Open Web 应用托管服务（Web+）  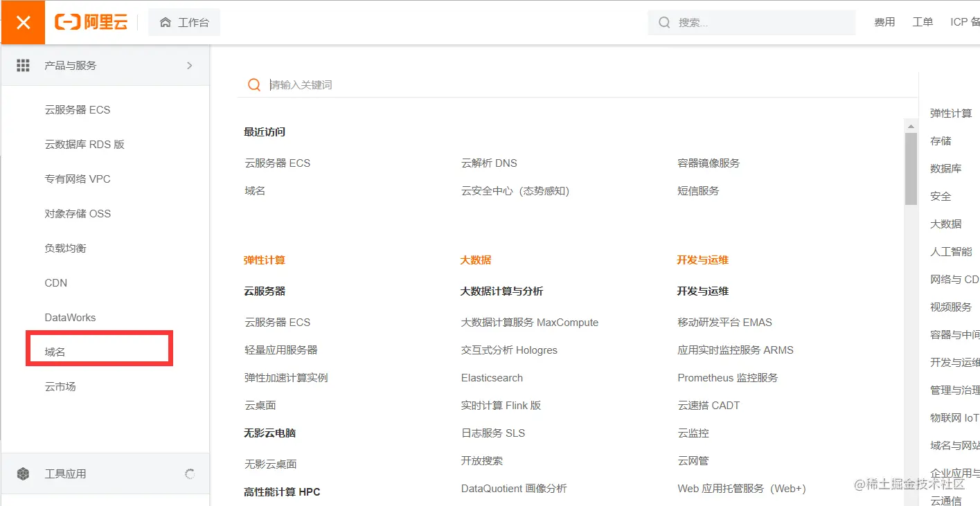point(742,488)
